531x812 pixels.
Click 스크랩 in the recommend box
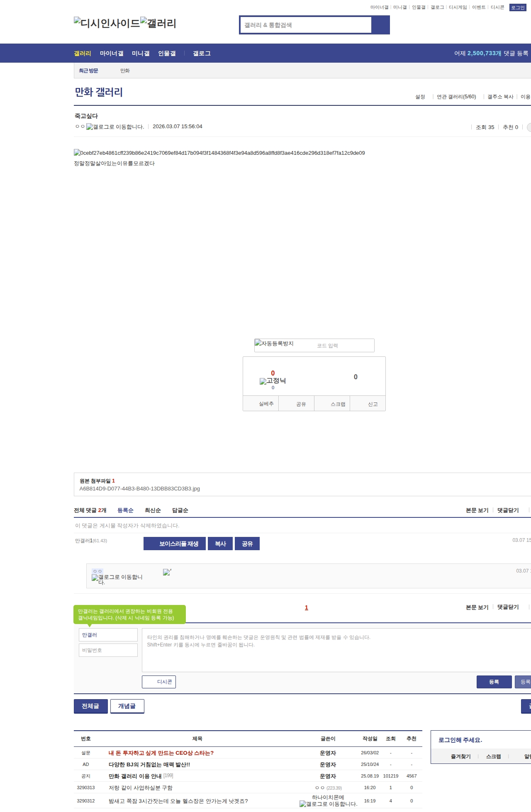(332, 404)
